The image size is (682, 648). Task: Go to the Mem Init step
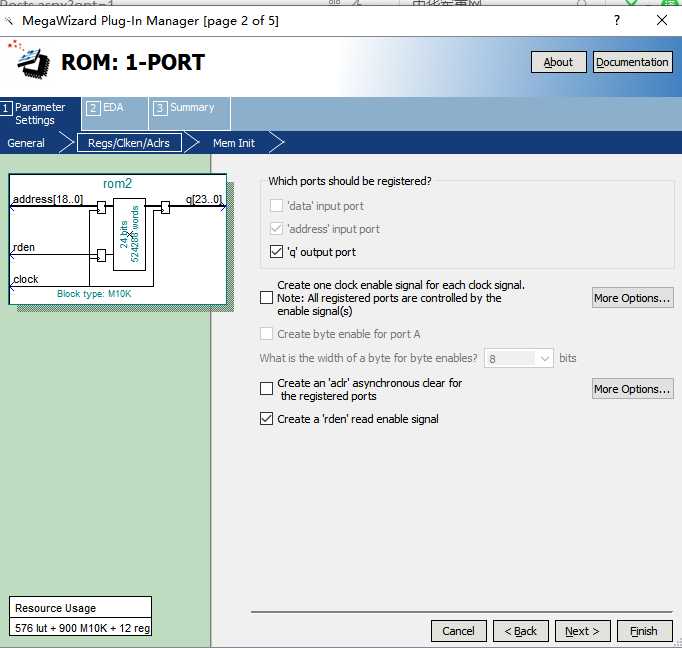pyautogui.click(x=234, y=143)
